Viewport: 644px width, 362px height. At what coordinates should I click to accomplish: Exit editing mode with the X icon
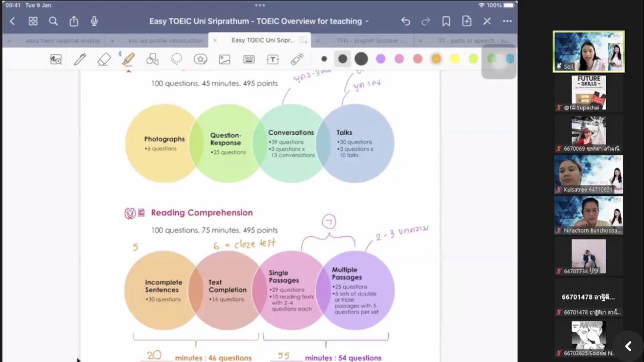click(487, 21)
